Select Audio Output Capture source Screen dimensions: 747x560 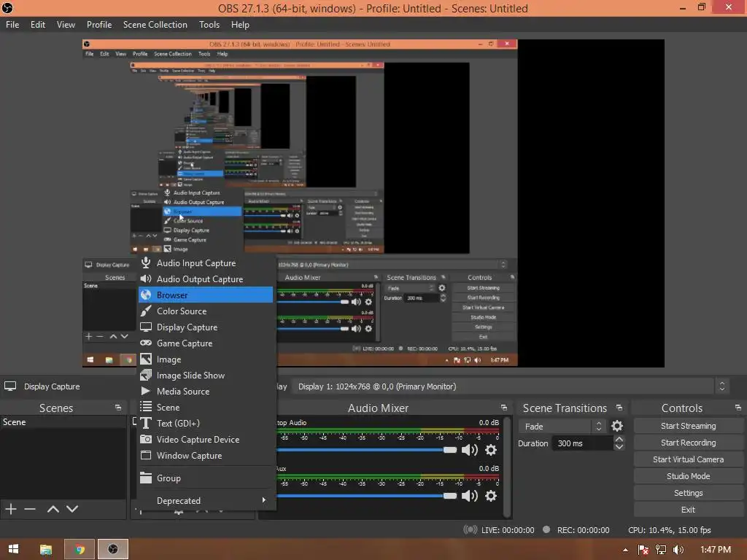coord(206,279)
